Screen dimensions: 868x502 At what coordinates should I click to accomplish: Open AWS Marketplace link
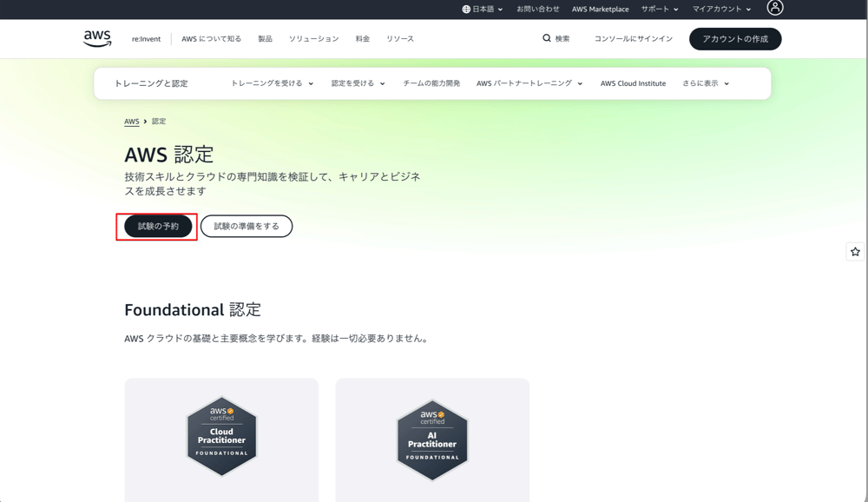(600, 10)
